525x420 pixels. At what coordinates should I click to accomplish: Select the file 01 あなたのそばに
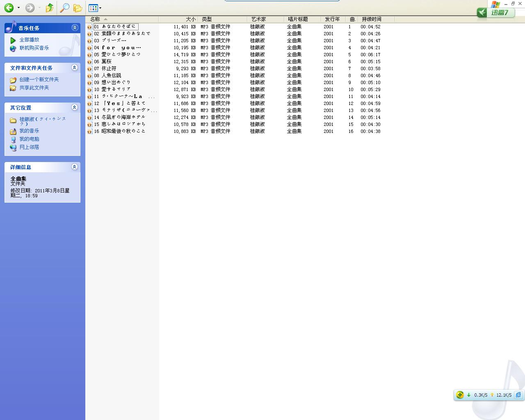[115, 27]
